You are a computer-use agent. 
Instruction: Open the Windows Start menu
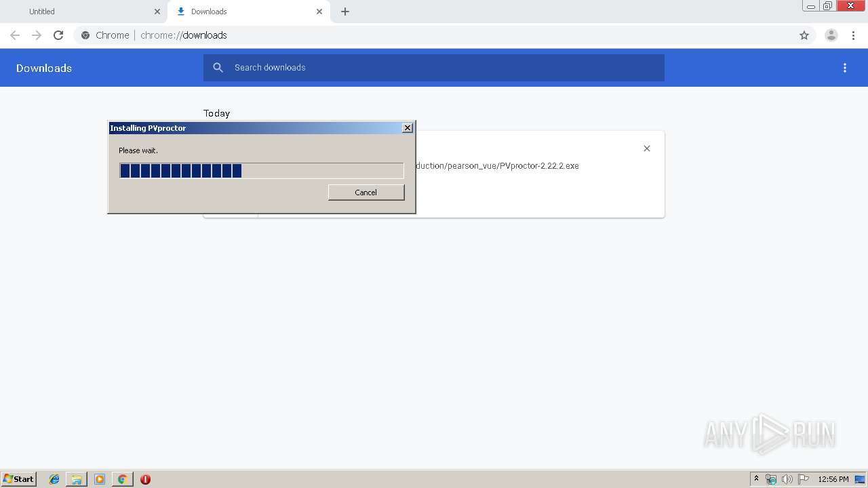[x=19, y=479]
